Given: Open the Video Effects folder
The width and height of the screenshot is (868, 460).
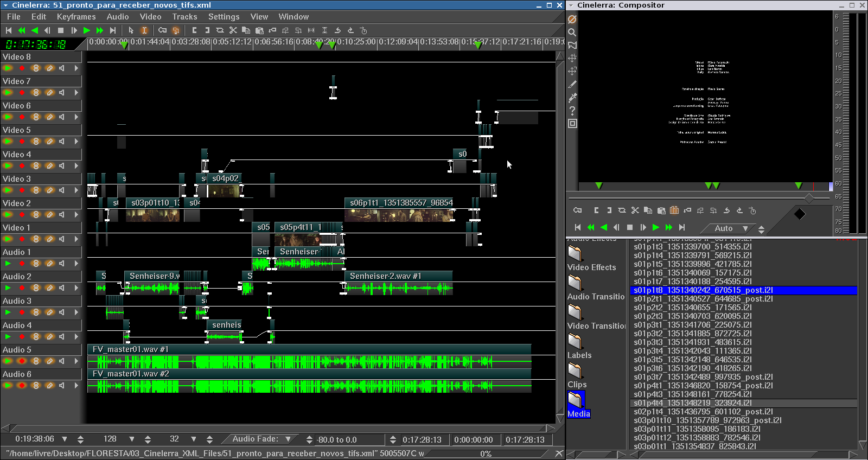Looking at the screenshot, I should tap(575, 254).
